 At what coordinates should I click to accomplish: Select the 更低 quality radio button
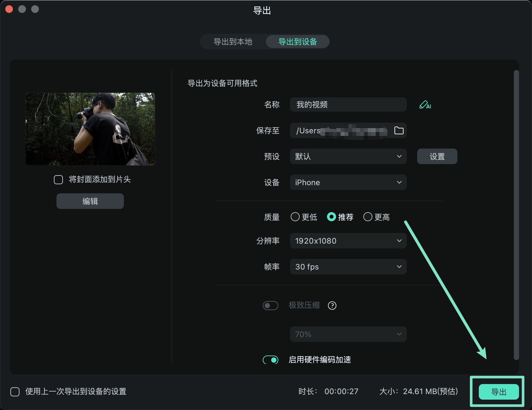pyautogui.click(x=295, y=217)
